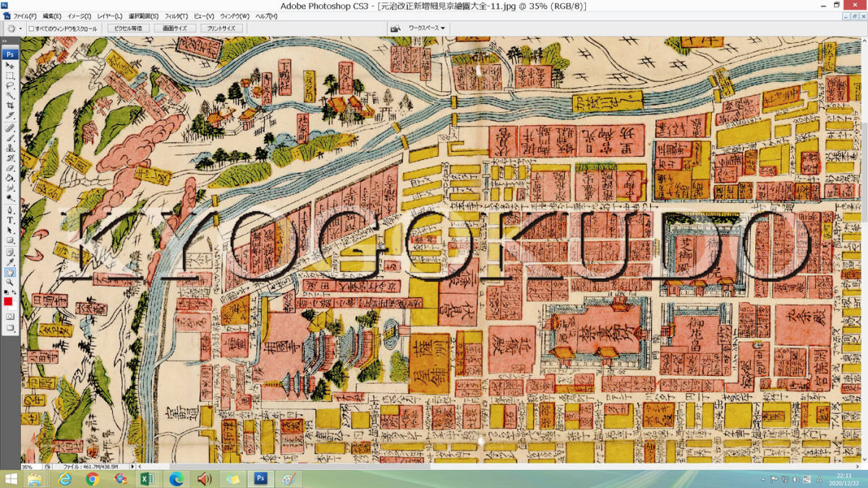Select the Eraser tool
Viewport: 868px width, 488px height.
click(x=10, y=168)
